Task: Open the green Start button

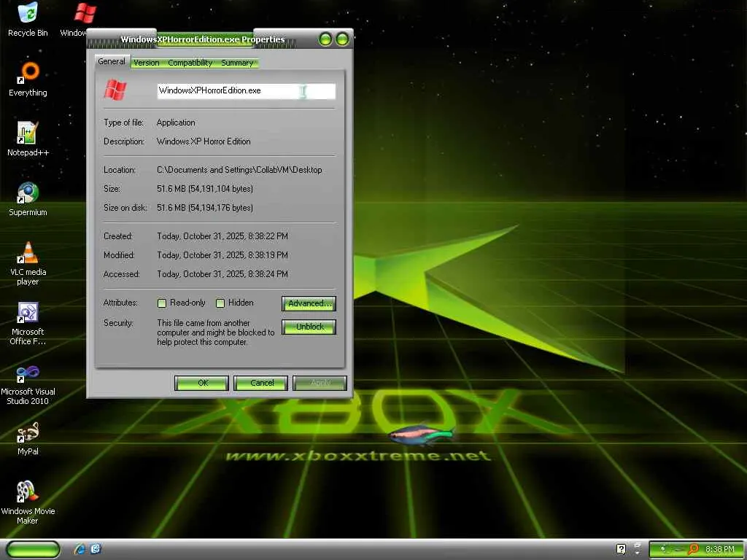Action: (x=34, y=550)
